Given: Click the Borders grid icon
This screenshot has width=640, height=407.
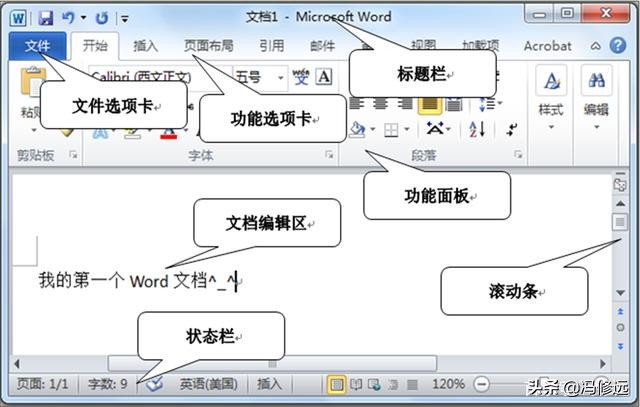Looking at the screenshot, I should [391, 130].
